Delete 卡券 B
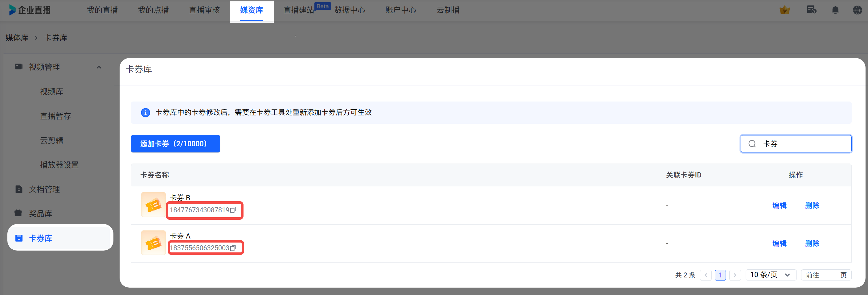Screen dimensions: 868x295 (812, 205)
